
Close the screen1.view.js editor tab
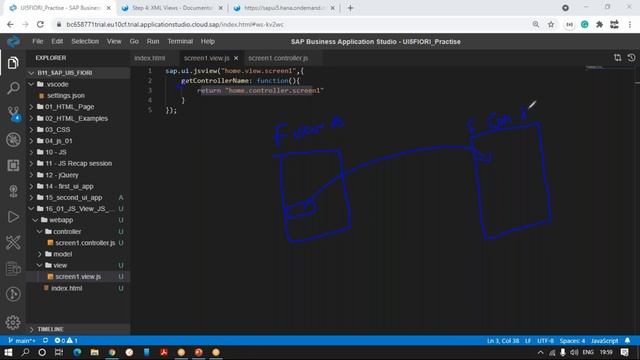pyautogui.click(x=236, y=58)
